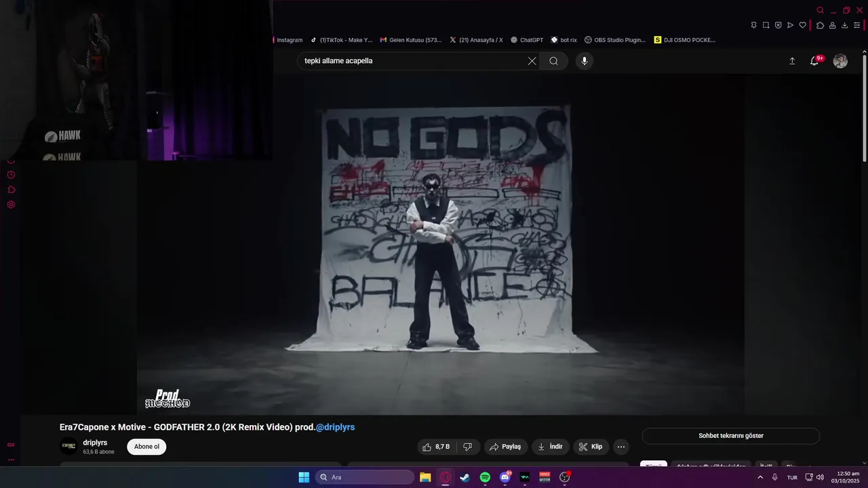Open the TikTok bookmark

[342, 40]
